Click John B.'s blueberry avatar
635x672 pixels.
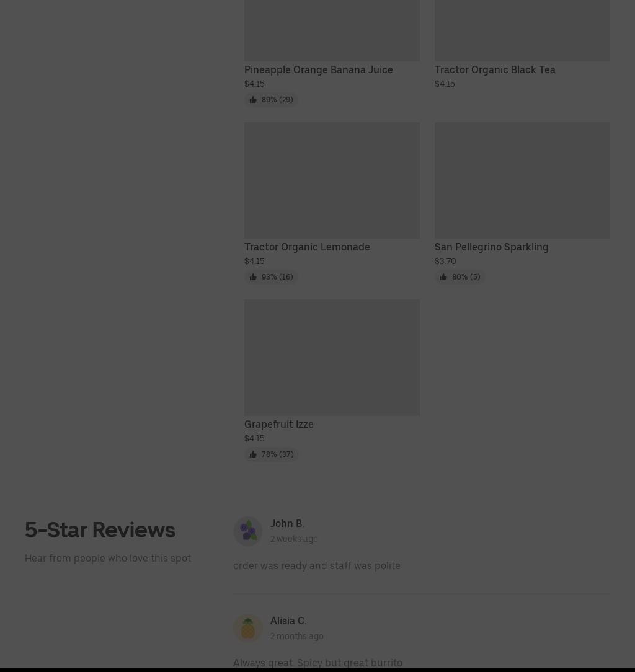point(248,531)
